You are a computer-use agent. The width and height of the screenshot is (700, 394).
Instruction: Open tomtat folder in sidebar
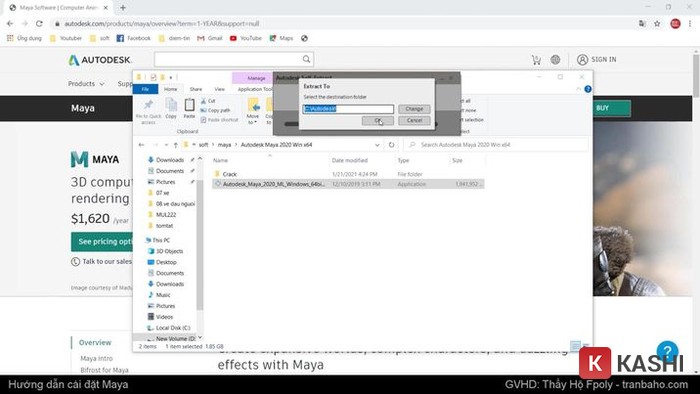click(x=164, y=226)
